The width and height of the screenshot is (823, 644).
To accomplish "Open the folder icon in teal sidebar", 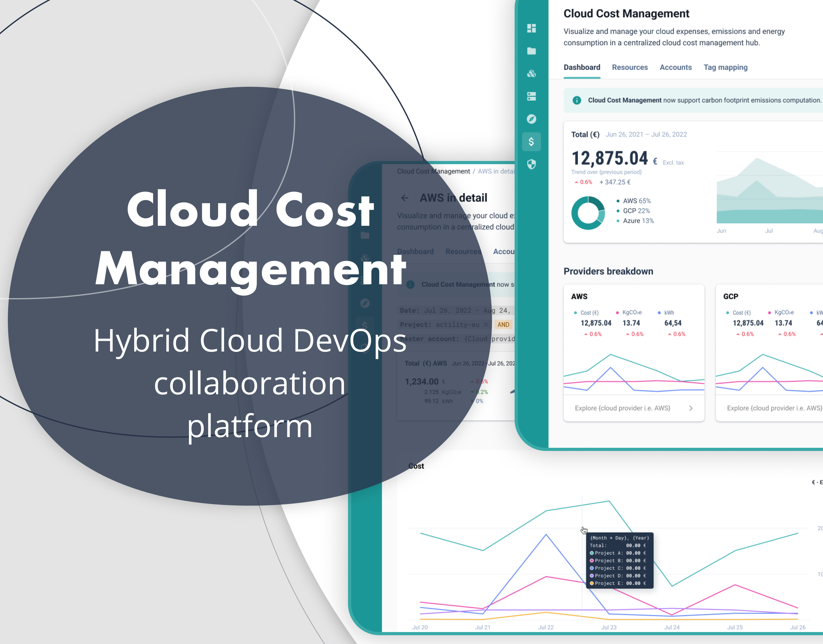I will pos(531,51).
